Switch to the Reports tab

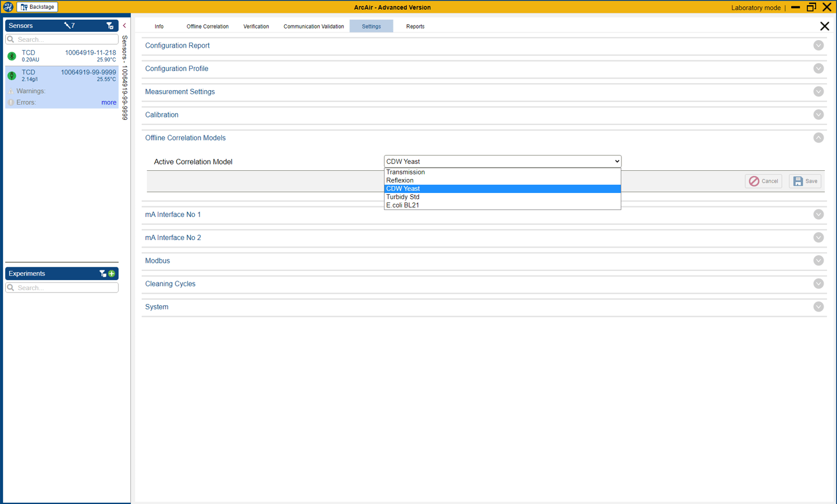415,26
